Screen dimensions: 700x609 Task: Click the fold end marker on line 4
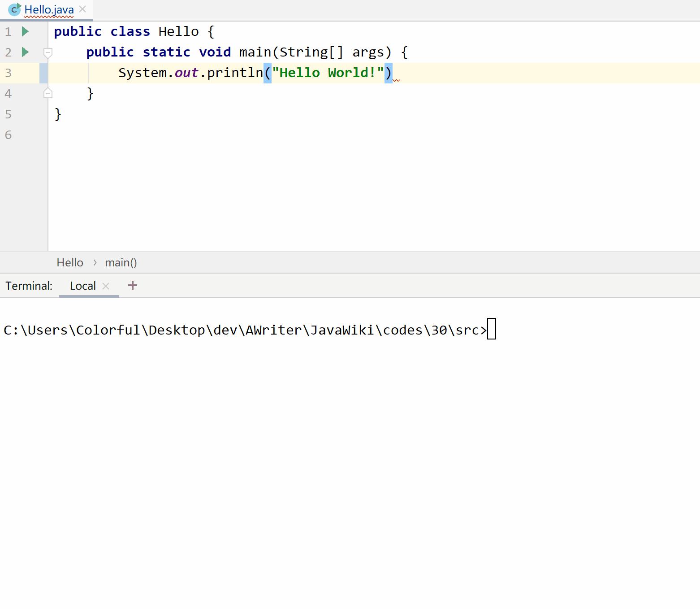point(48,93)
